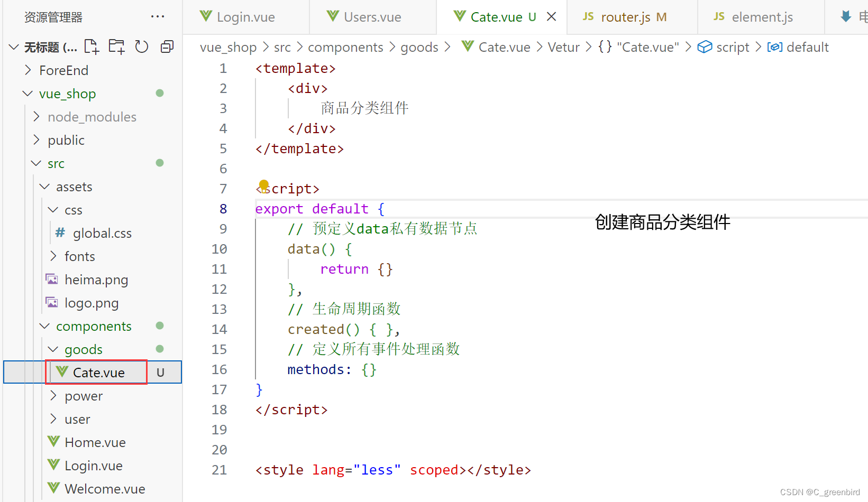Screen dimensions: 868x502
Task: Click the default symbol icon in breadcrumb
Action: [x=775, y=47]
